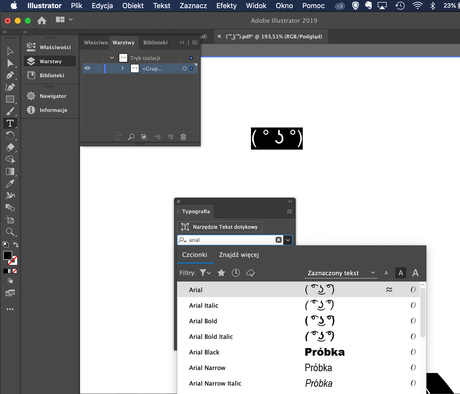The height and width of the screenshot is (394, 460).
Task: Reset to default fill and stroke
Action: click(5, 244)
